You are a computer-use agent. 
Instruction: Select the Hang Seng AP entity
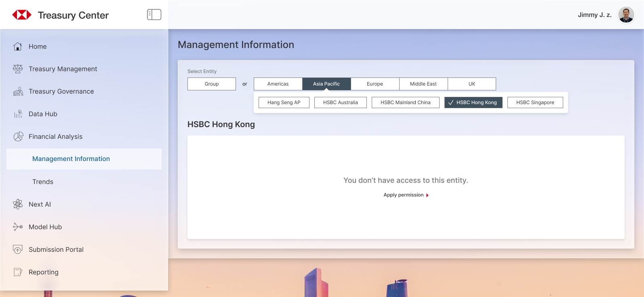tap(284, 102)
